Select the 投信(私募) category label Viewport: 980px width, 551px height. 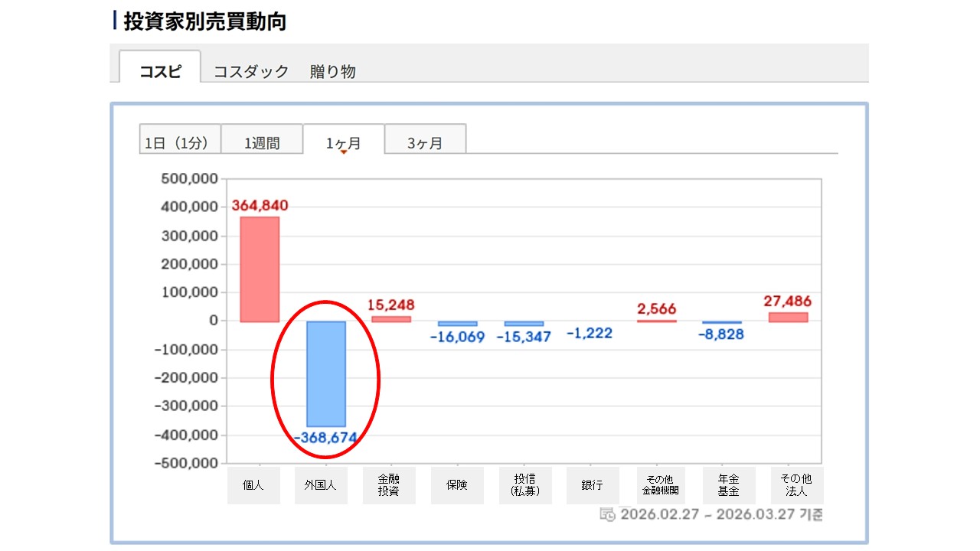525,485
